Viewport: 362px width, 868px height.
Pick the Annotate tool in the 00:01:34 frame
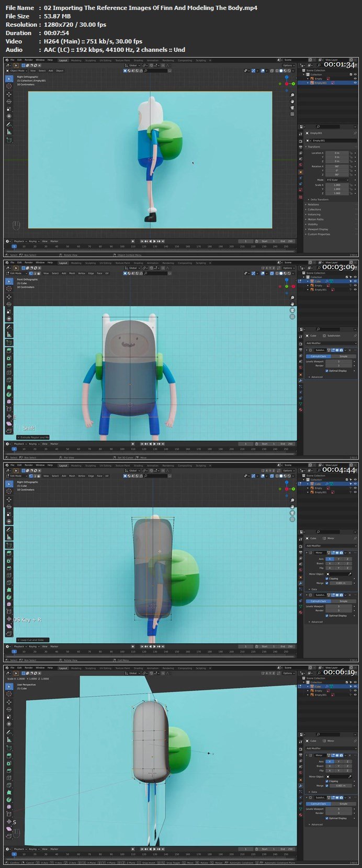click(x=9, y=125)
